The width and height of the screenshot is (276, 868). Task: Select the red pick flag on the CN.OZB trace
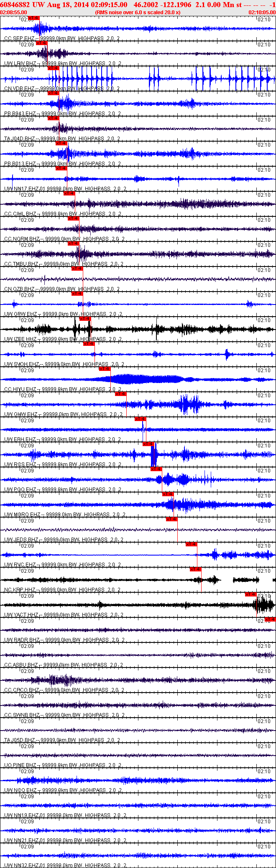click(77, 269)
